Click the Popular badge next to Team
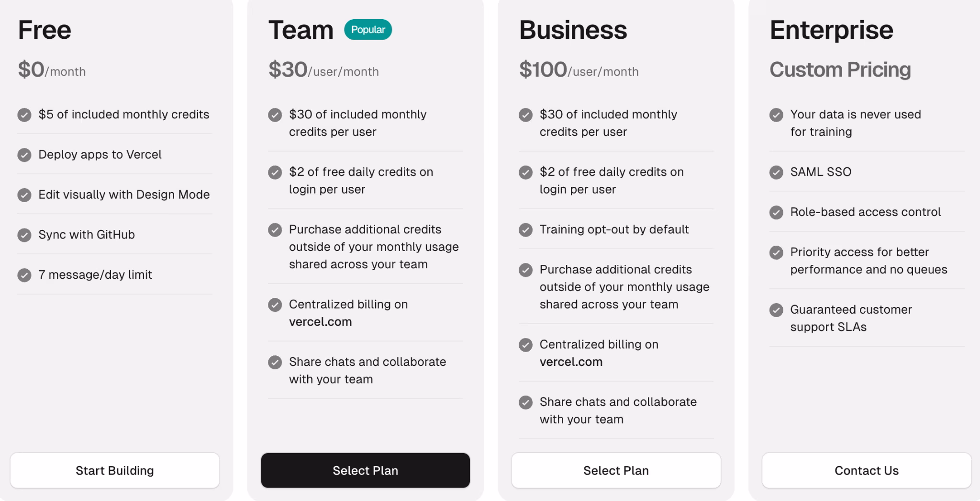Viewport: 980px width, 501px height. coord(368,30)
